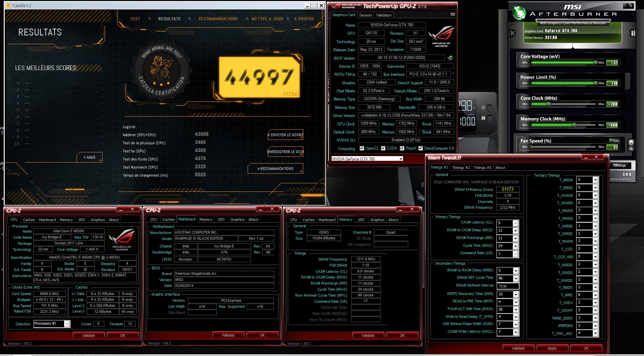Click OK in CPU-Z Mainboard window
Image resolution: width=644 pixels, height=356 pixels.
point(262,335)
